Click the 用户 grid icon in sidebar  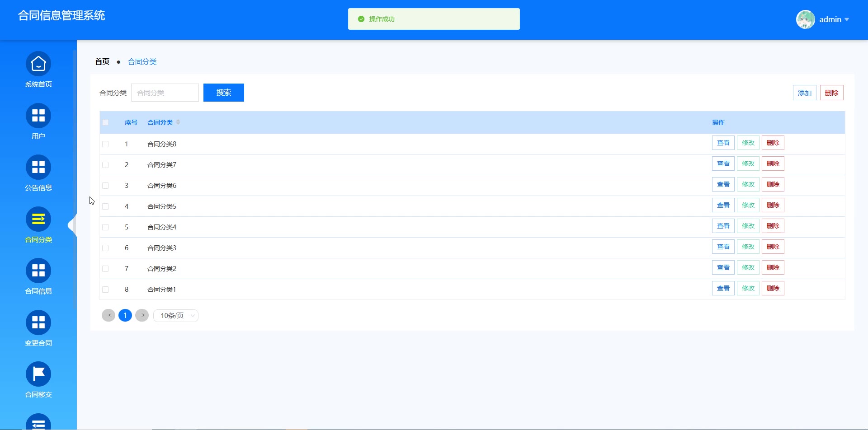pyautogui.click(x=38, y=116)
